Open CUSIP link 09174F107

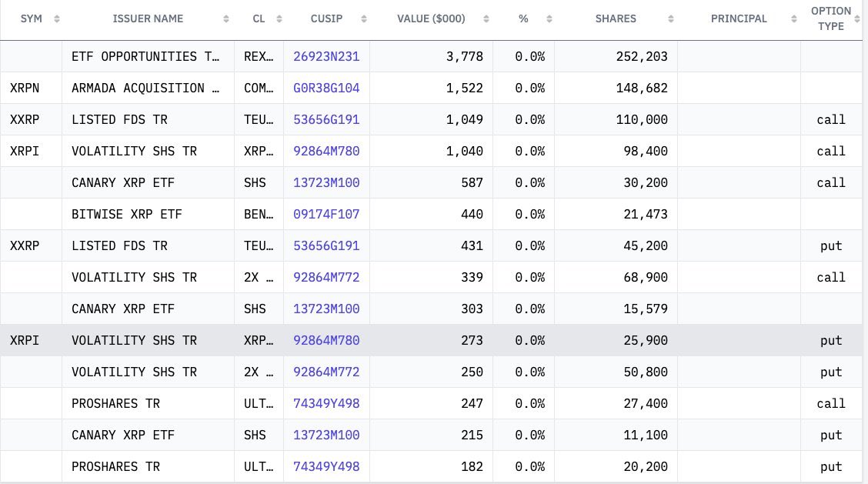326,215
